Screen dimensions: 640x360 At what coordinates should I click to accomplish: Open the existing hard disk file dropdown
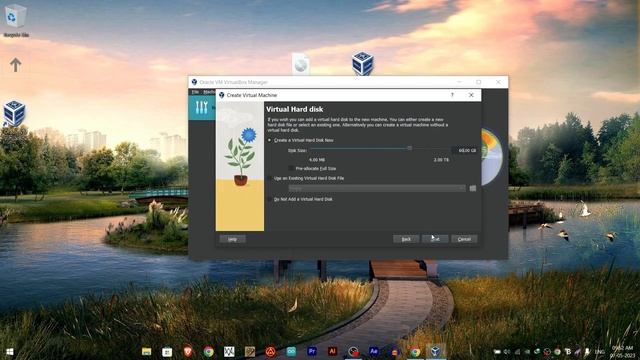[x=377, y=188]
